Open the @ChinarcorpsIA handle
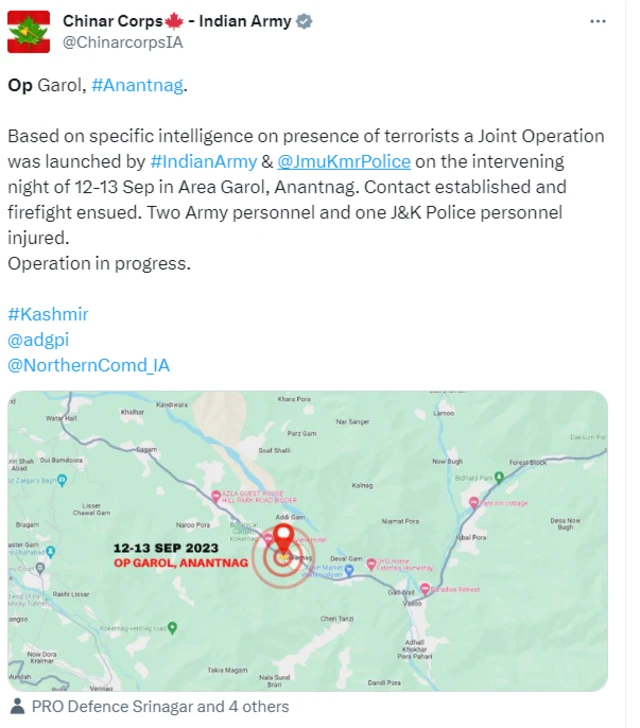The image size is (640, 728). click(x=123, y=42)
